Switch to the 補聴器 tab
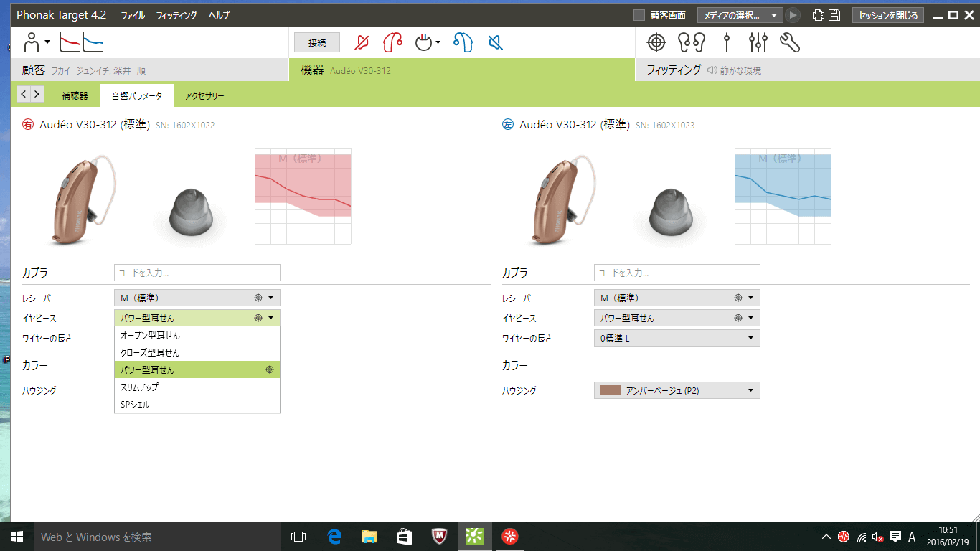 (x=75, y=95)
